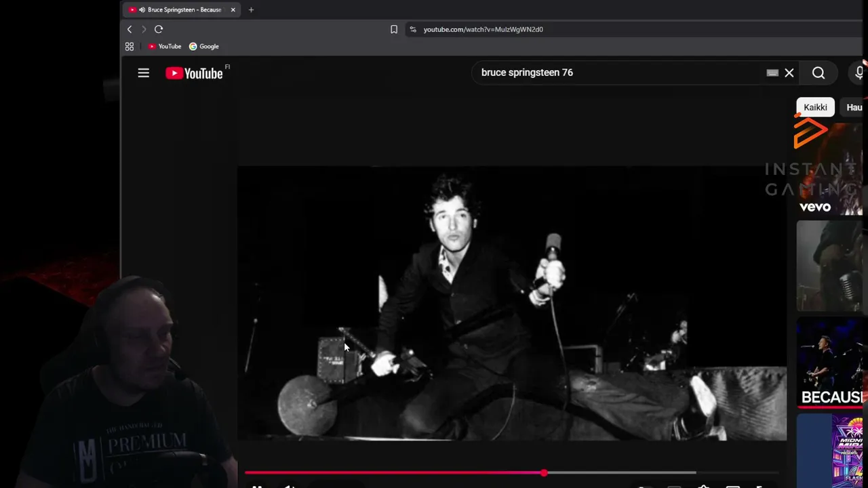Select the Kaikki filter chip
Screen dimensions: 868x488
pyautogui.click(x=815, y=107)
